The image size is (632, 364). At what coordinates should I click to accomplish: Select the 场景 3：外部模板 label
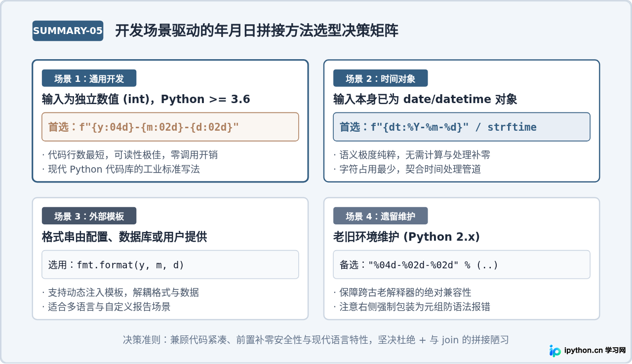pos(89,216)
